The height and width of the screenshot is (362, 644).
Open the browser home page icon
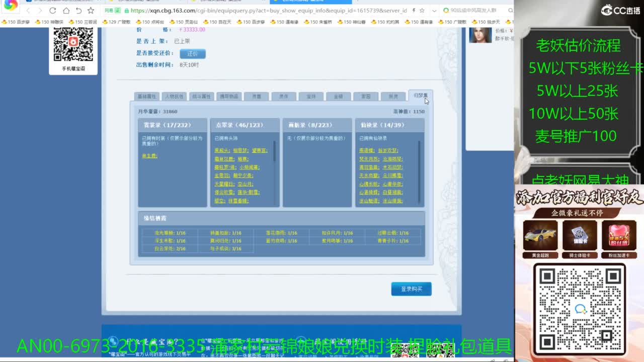click(x=66, y=11)
